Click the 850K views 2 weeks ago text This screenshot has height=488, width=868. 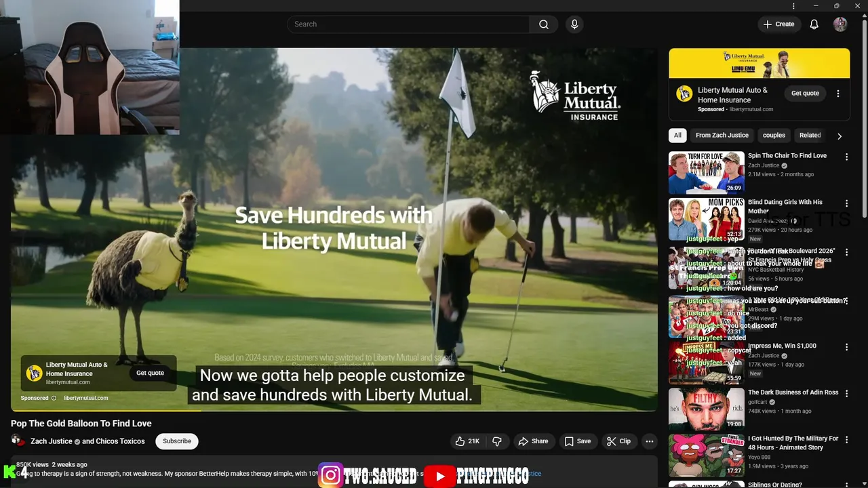[x=52, y=464]
